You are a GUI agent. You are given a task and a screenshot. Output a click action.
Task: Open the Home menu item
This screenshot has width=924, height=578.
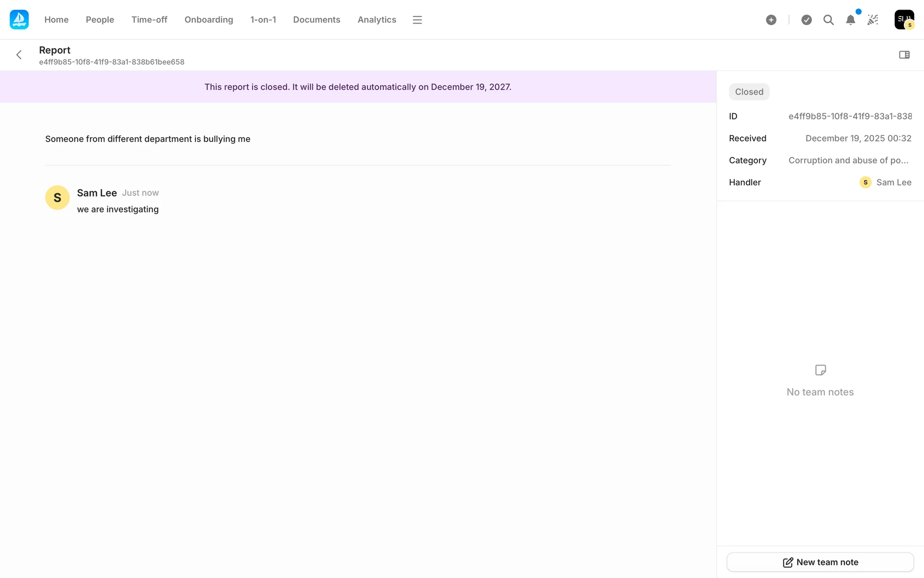click(56, 20)
